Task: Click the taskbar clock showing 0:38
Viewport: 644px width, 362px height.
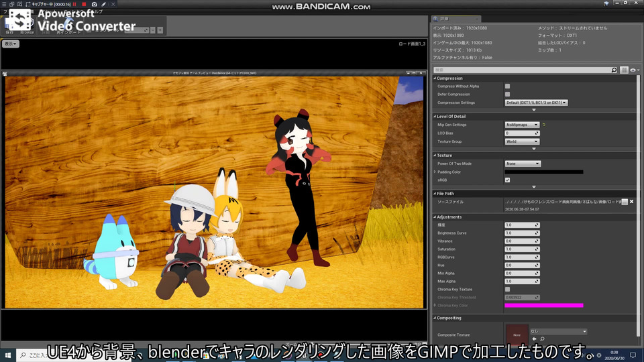Action: pyautogui.click(x=614, y=355)
